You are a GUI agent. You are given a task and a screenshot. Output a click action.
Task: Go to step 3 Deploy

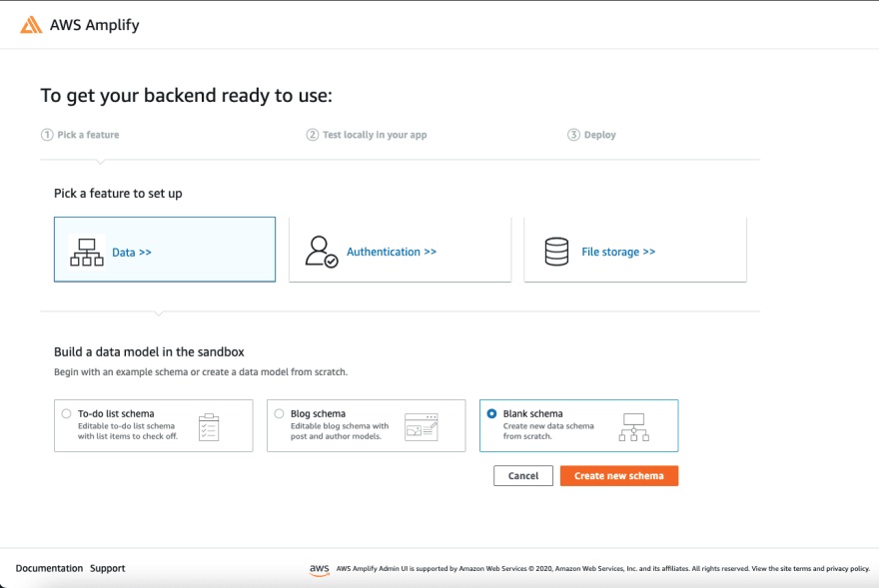pyautogui.click(x=591, y=135)
